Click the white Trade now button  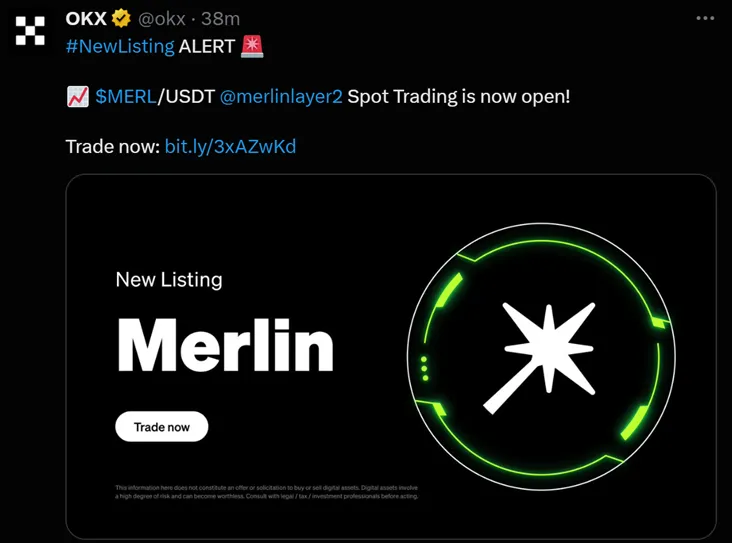click(162, 427)
